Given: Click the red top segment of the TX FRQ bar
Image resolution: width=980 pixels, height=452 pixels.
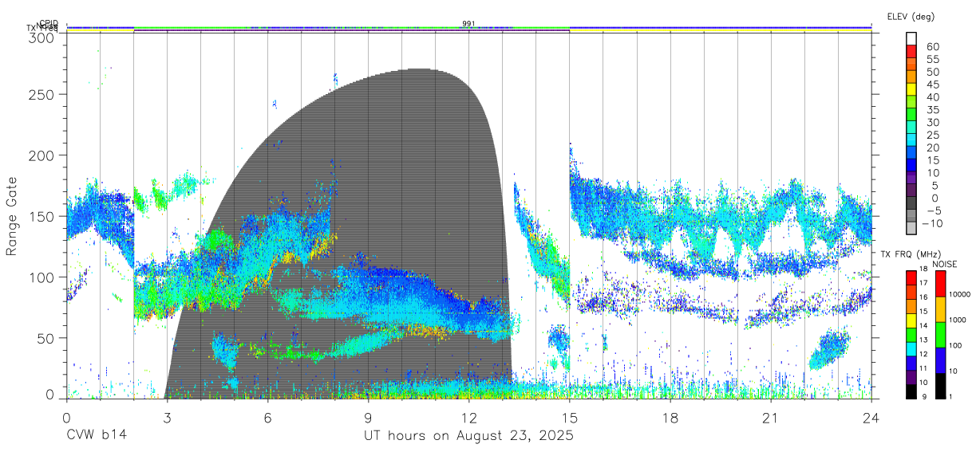Looking at the screenshot, I should 911,278.
